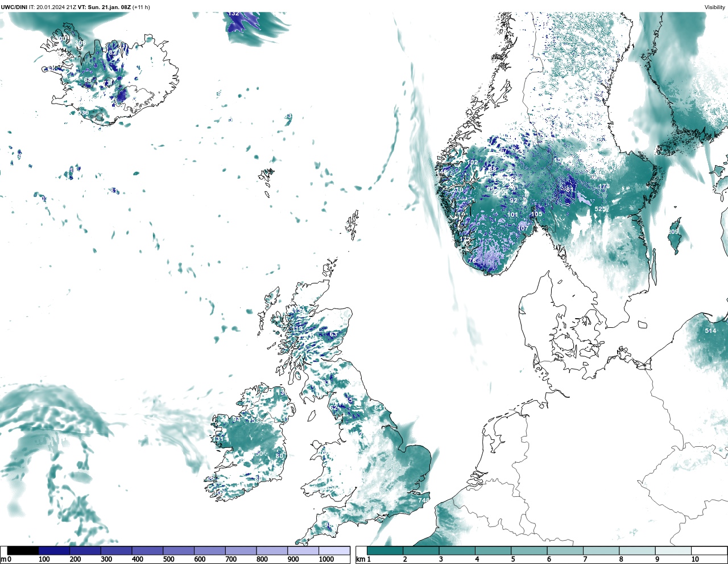
Task: Click the 5–6 km teal legend swatch
Action: (x=529, y=551)
